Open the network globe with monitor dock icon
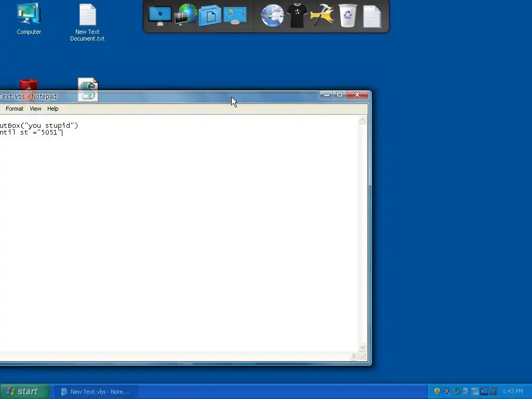This screenshot has width=532, height=399. point(185,15)
